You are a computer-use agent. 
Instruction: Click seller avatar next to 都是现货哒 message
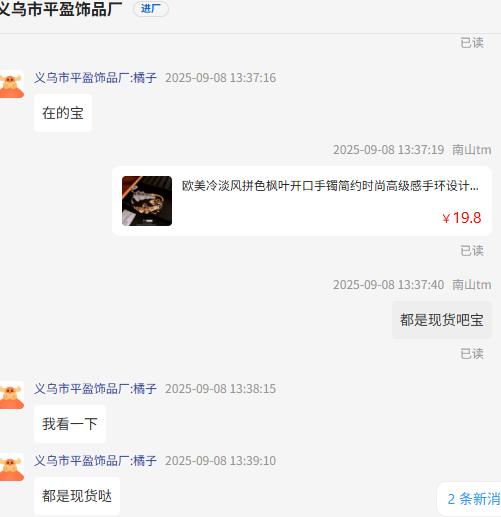point(12,467)
